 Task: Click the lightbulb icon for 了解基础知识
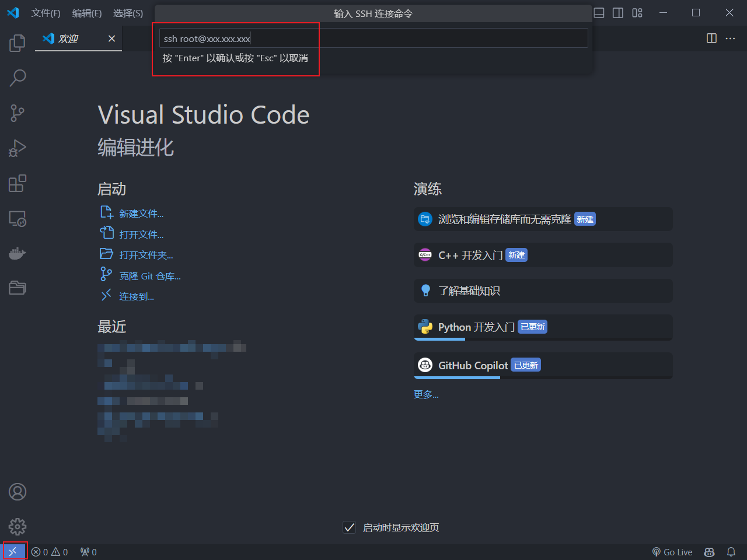tap(425, 290)
